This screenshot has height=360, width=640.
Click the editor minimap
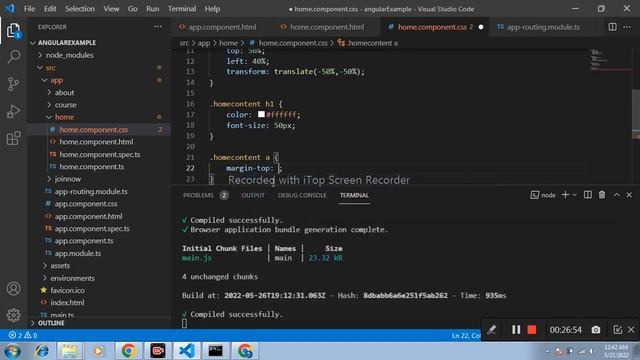point(611,59)
